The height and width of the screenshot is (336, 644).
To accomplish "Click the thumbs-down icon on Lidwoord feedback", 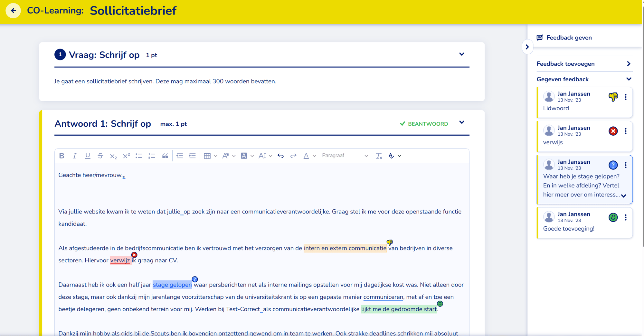I will click(x=613, y=96).
